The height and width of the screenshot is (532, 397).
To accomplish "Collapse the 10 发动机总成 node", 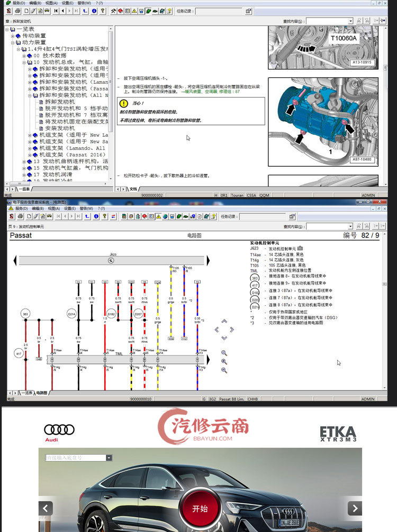I will point(24,63).
